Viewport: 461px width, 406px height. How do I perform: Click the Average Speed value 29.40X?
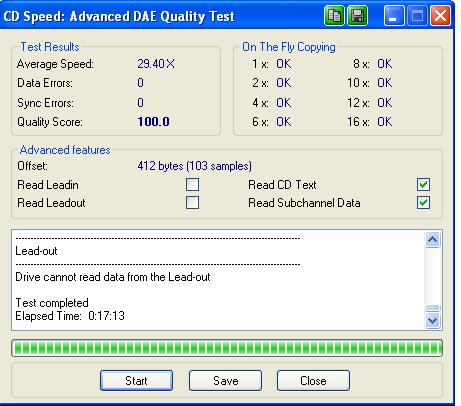(156, 64)
